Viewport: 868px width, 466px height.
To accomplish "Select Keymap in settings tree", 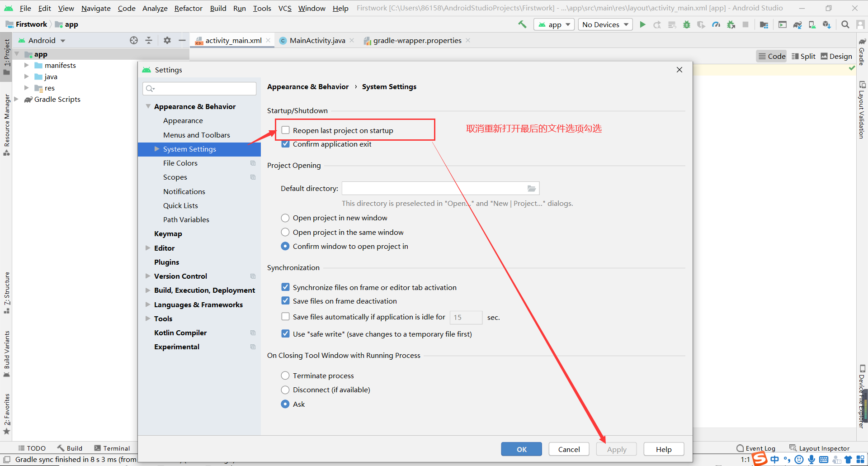I will point(168,233).
